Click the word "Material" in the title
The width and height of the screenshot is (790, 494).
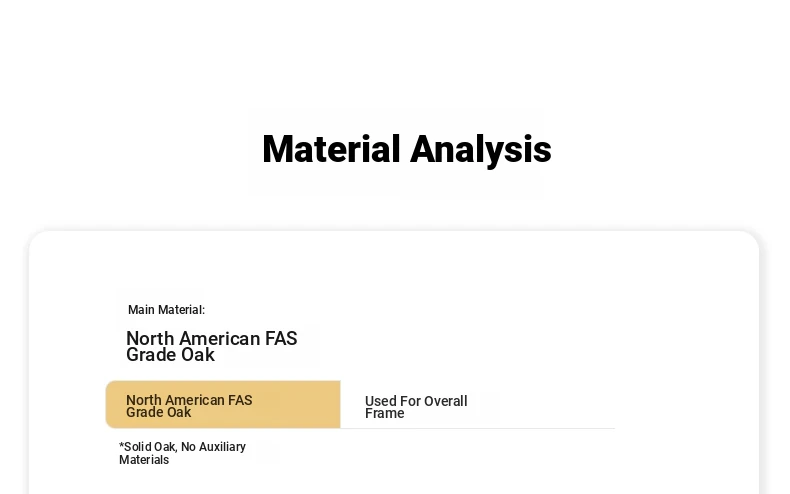point(331,150)
